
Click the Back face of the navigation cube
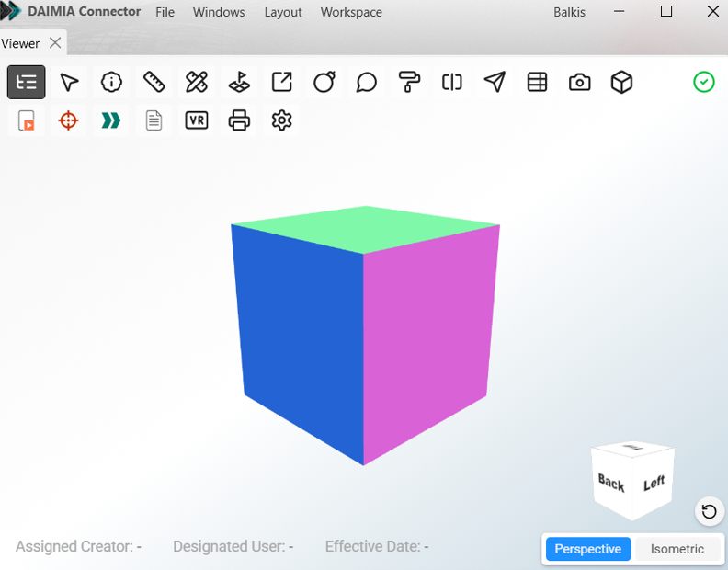click(x=611, y=483)
